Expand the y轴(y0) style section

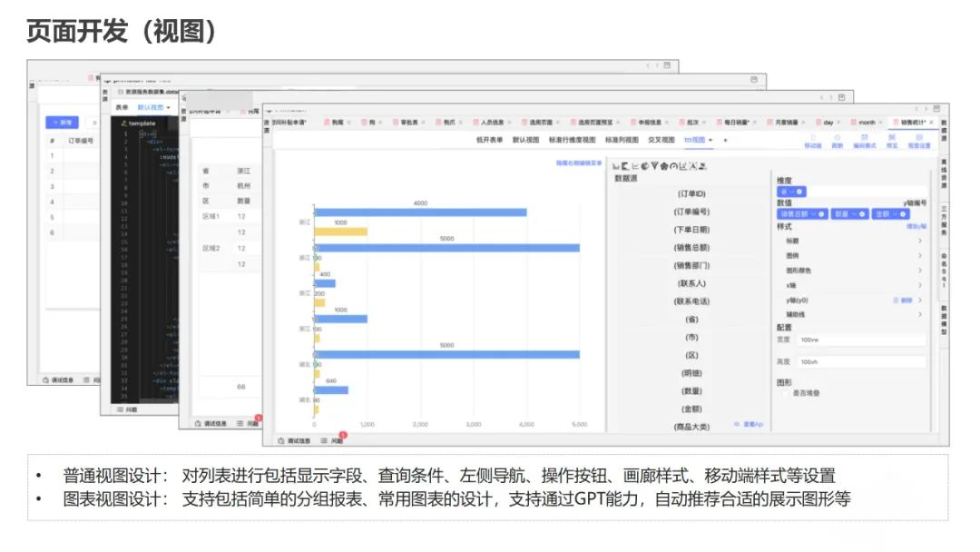[853, 301]
